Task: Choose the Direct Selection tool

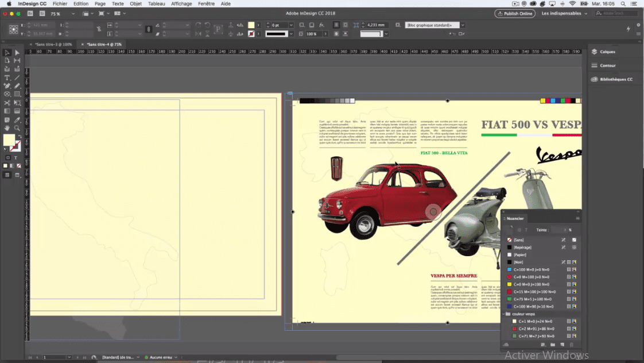Action: [x=17, y=52]
